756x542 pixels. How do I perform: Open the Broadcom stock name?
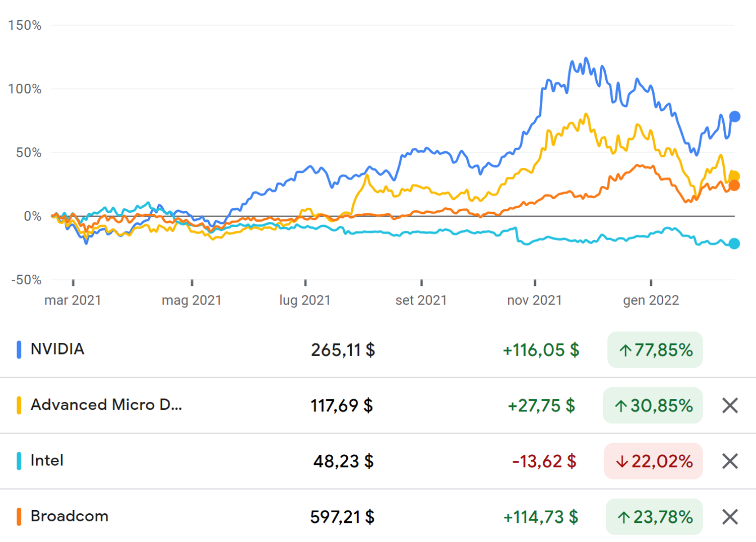click(x=70, y=516)
